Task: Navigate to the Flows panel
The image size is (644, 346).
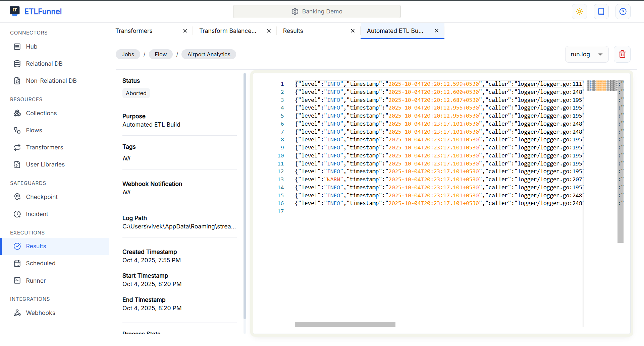Action: coord(34,130)
